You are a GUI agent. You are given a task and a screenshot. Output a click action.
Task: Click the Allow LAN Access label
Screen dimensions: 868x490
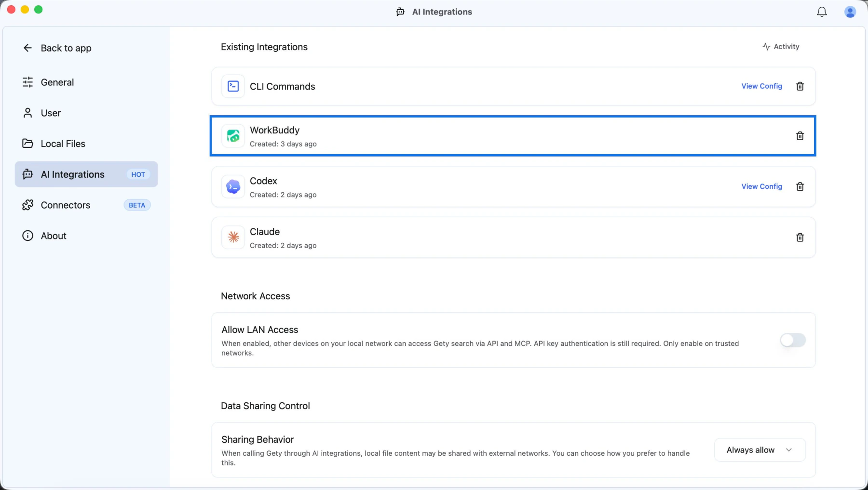click(260, 330)
